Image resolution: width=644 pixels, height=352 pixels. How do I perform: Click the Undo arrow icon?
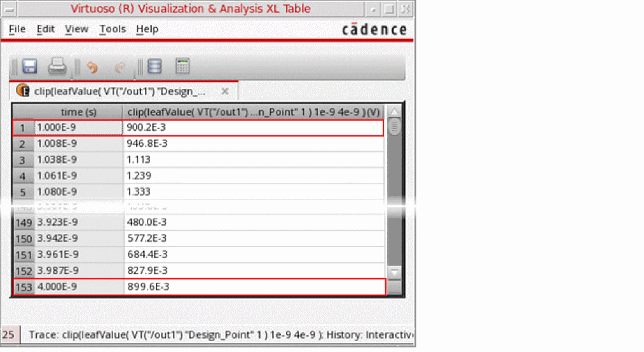click(92, 67)
